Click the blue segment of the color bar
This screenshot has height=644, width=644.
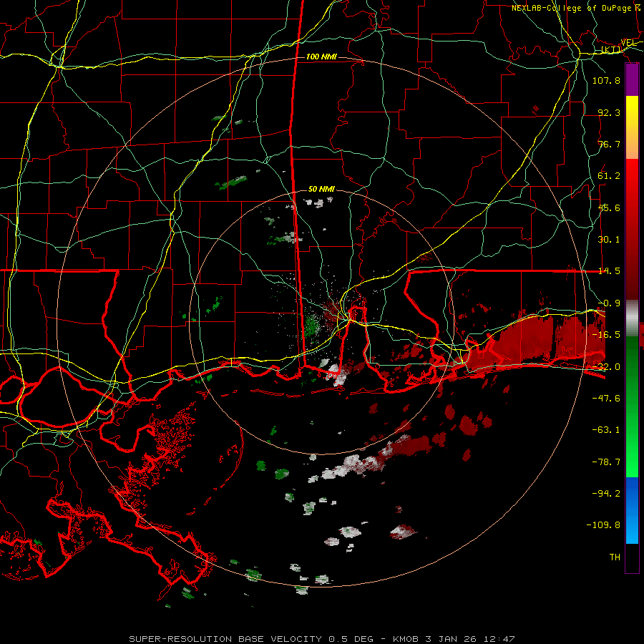[632, 510]
